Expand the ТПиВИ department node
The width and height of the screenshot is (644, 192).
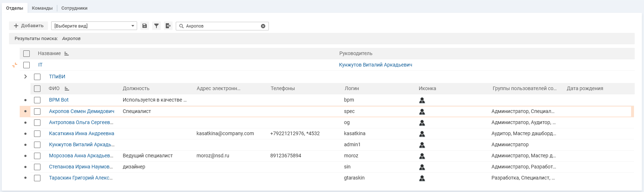[x=25, y=77]
